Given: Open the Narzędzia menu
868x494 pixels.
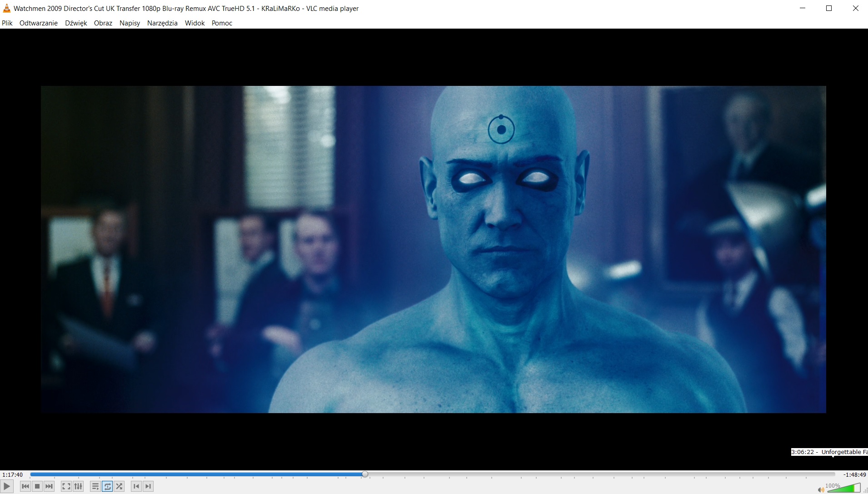Looking at the screenshot, I should (x=162, y=23).
